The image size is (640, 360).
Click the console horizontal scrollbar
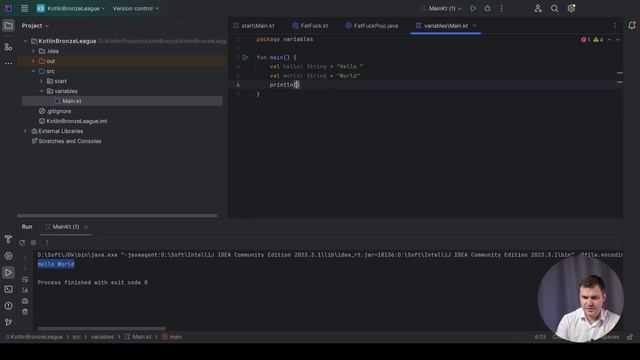coord(102,328)
